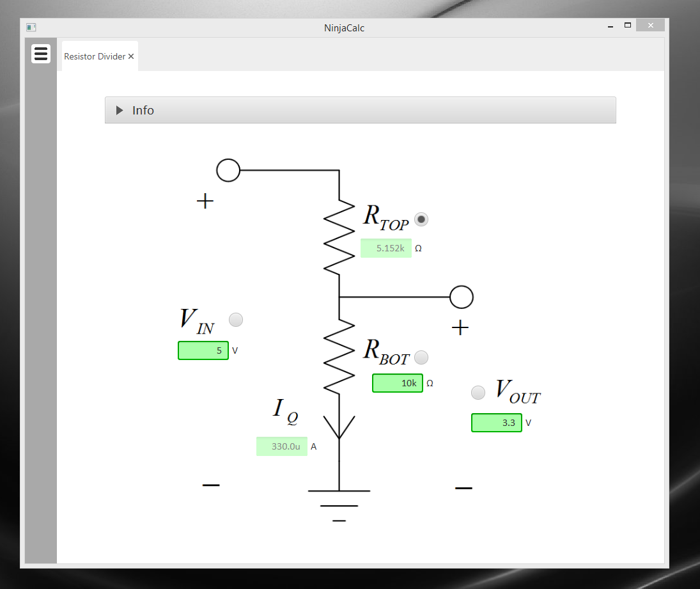Click the input terminal circle at top left
The height and width of the screenshot is (589, 700).
pyautogui.click(x=228, y=170)
